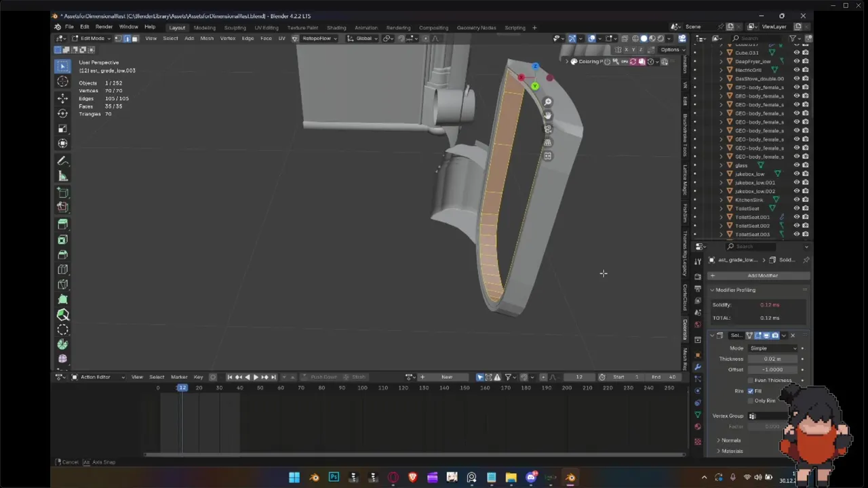
Task: Hide glass object in viewport
Action: [797, 165]
